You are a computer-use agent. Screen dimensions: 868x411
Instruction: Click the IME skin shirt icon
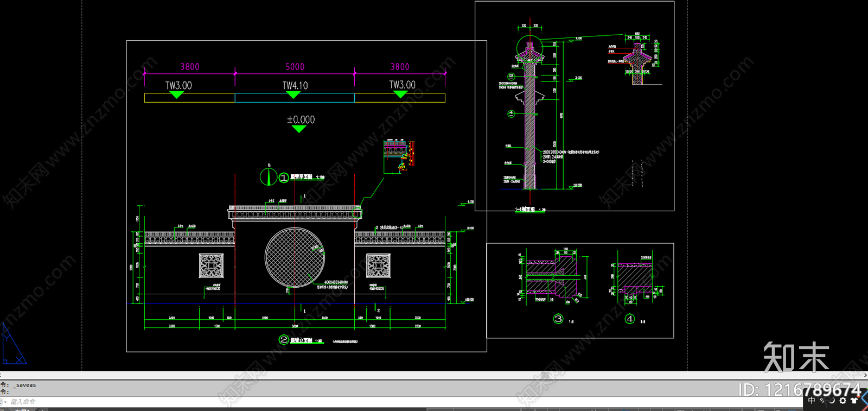coord(854,401)
